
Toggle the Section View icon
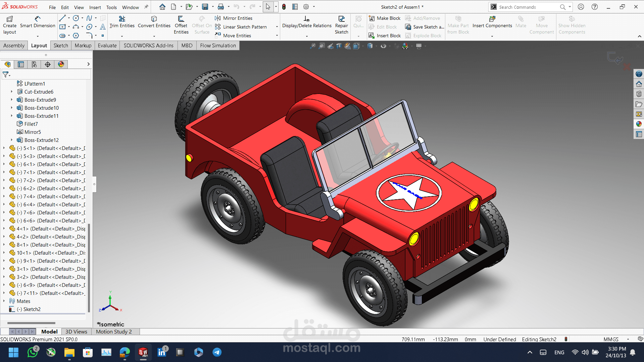tap(339, 46)
